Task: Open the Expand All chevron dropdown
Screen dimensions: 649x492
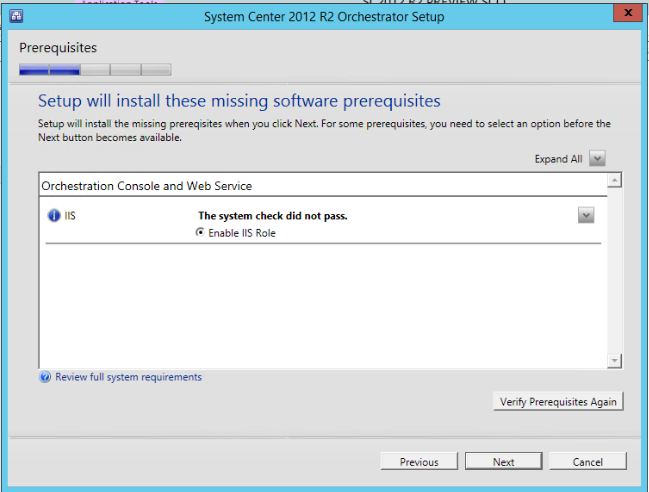Action: pyautogui.click(x=597, y=158)
